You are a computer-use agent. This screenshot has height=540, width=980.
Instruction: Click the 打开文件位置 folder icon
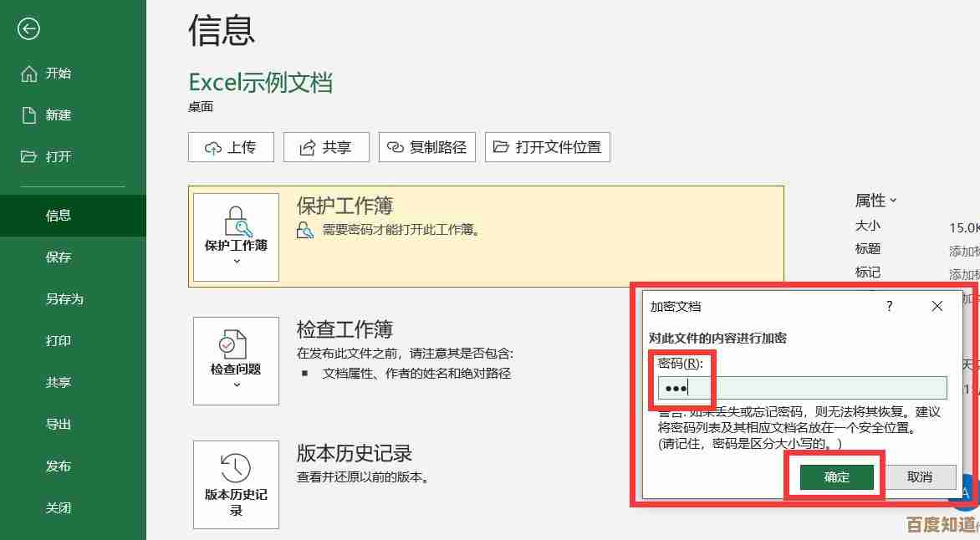point(500,146)
